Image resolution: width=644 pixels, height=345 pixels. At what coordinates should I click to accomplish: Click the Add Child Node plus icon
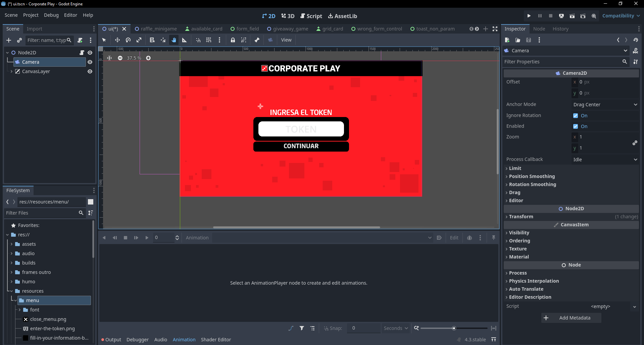coord(9,40)
